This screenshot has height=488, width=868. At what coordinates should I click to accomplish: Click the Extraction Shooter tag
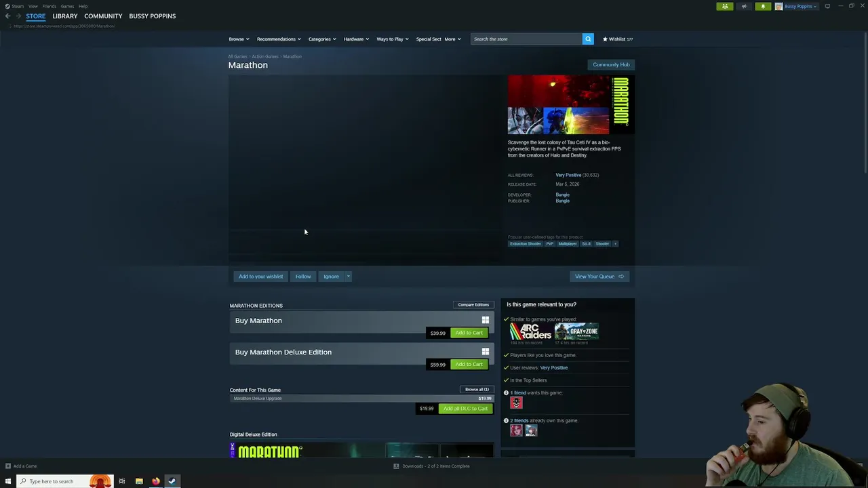(x=526, y=243)
